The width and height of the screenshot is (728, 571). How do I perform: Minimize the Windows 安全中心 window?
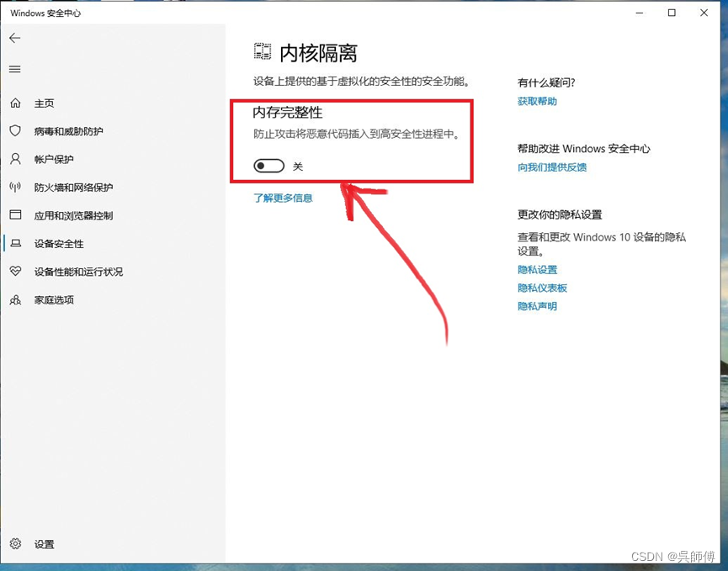[x=640, y=13]
